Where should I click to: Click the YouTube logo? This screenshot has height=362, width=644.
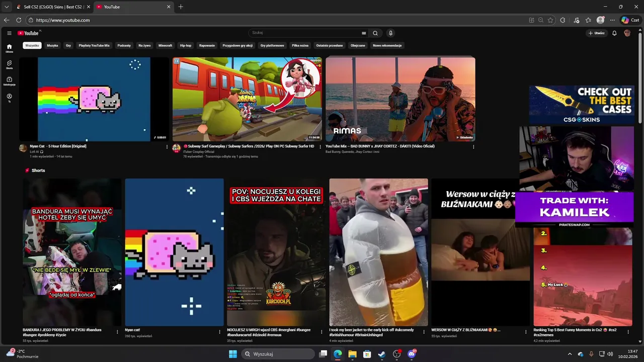tap(28, 33)
